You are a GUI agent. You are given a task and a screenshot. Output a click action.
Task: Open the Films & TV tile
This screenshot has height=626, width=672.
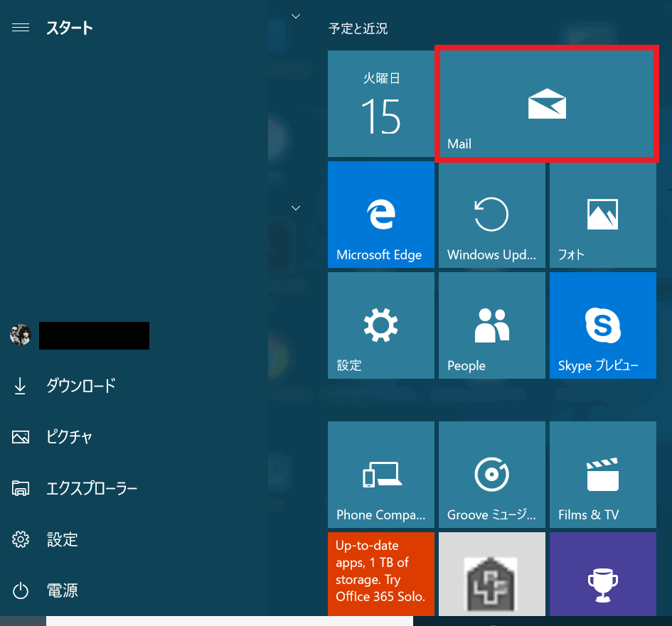(603, 475)
